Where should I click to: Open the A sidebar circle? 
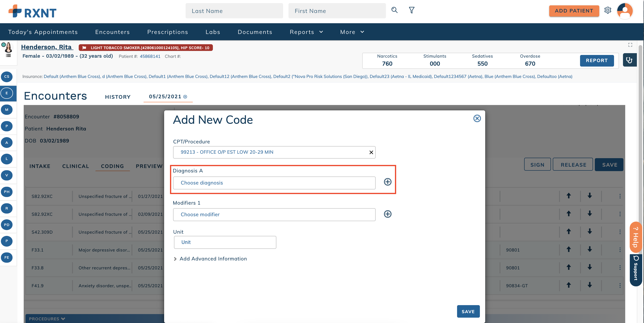click(x=7, y=143)
